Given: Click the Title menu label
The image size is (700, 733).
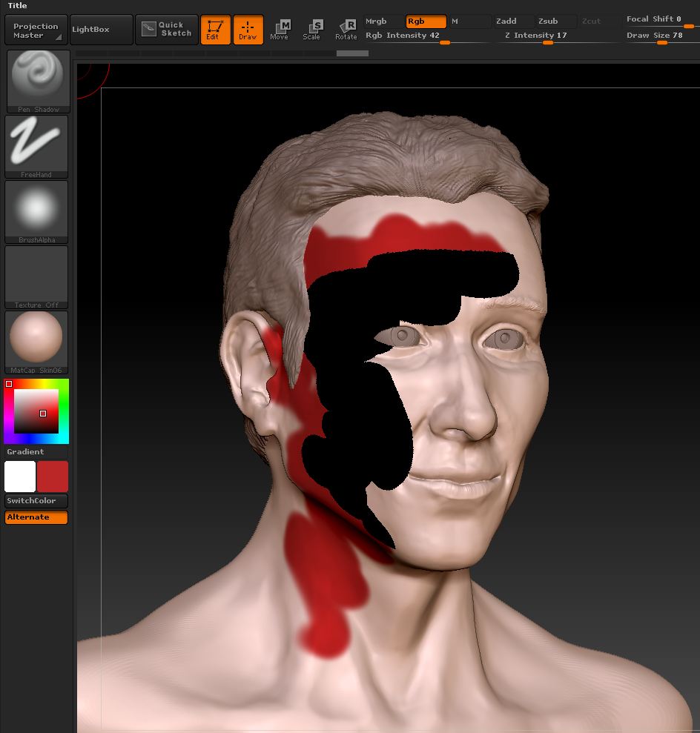Looking at the screenshot, I should pos(17,6).
